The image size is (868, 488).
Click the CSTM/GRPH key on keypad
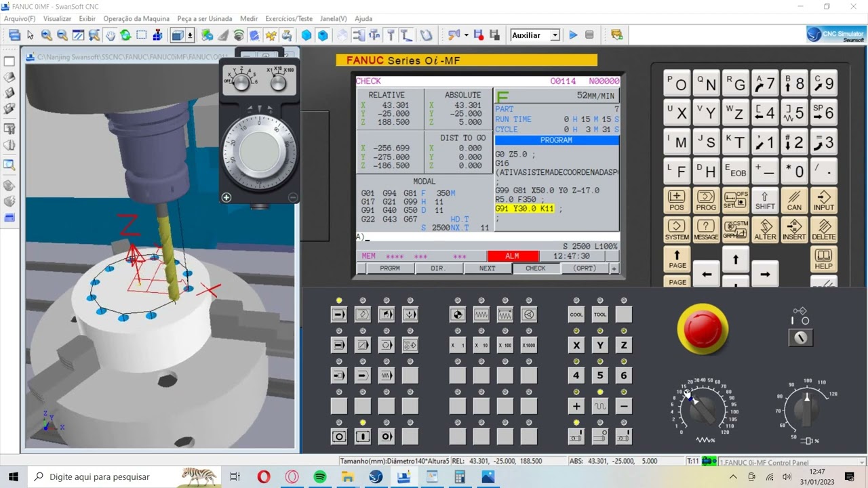[735, 230]
